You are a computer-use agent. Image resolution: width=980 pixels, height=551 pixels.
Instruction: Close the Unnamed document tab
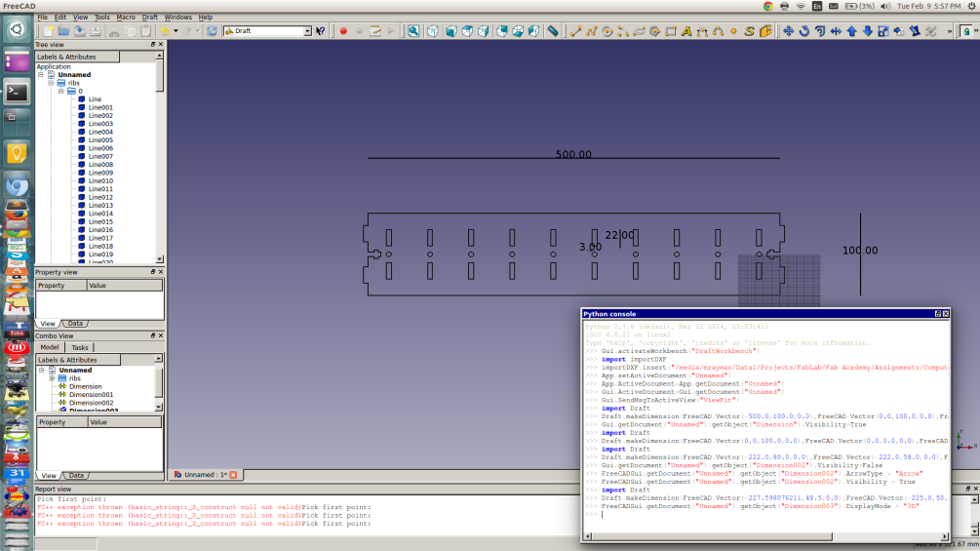(233, 475)
